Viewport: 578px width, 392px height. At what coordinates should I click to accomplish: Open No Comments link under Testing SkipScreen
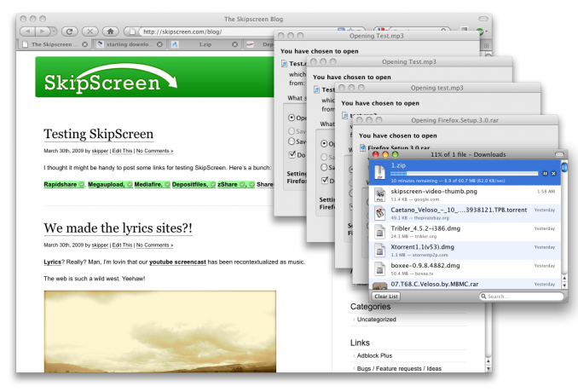[x=154, y=151]
